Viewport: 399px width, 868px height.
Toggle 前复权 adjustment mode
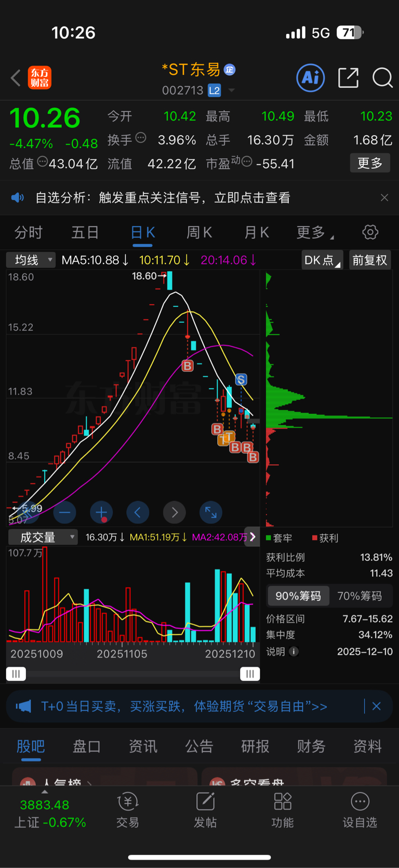(370, 260)
